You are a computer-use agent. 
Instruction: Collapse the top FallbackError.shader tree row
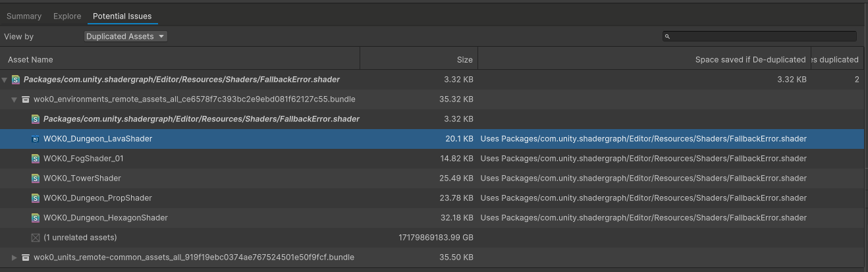coord(5,80)
